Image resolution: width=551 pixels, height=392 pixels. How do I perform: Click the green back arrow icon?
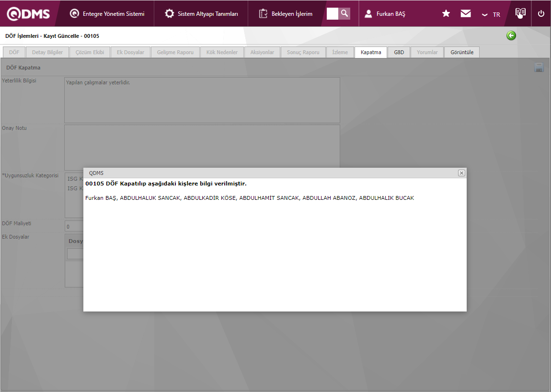click(511, 35)
